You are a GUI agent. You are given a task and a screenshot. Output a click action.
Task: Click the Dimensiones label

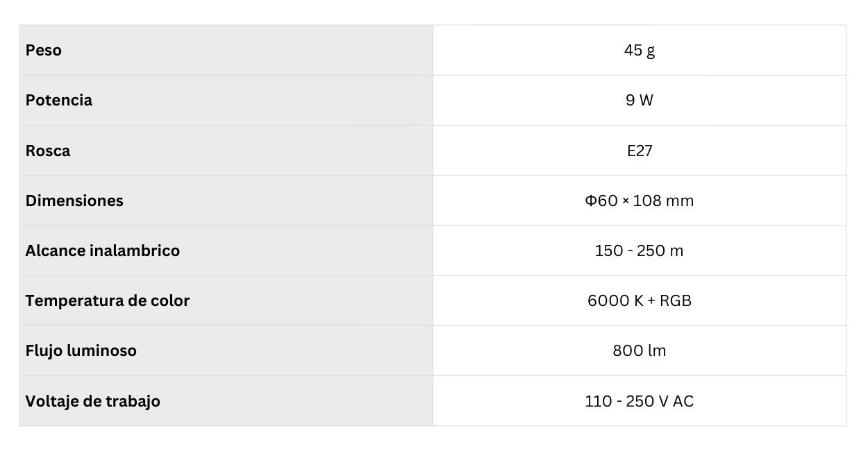click(74, 201)
